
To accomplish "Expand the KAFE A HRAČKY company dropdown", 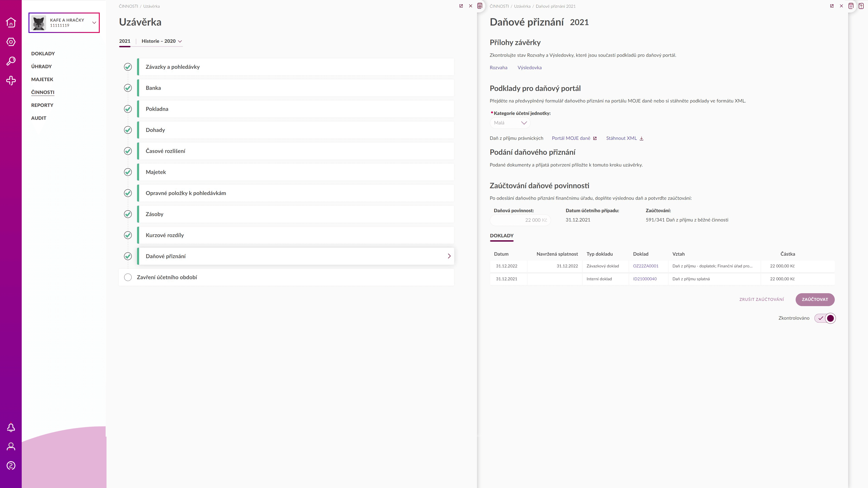I will click(x=94, y=23).
